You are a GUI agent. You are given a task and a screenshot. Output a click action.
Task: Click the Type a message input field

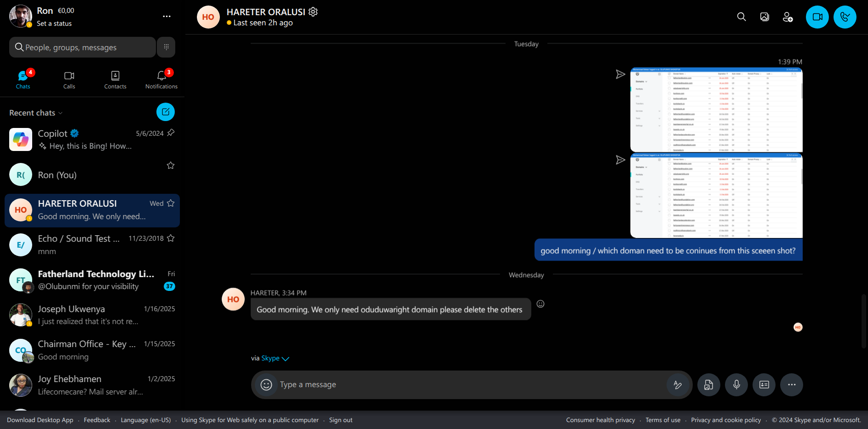click(469, 385)
